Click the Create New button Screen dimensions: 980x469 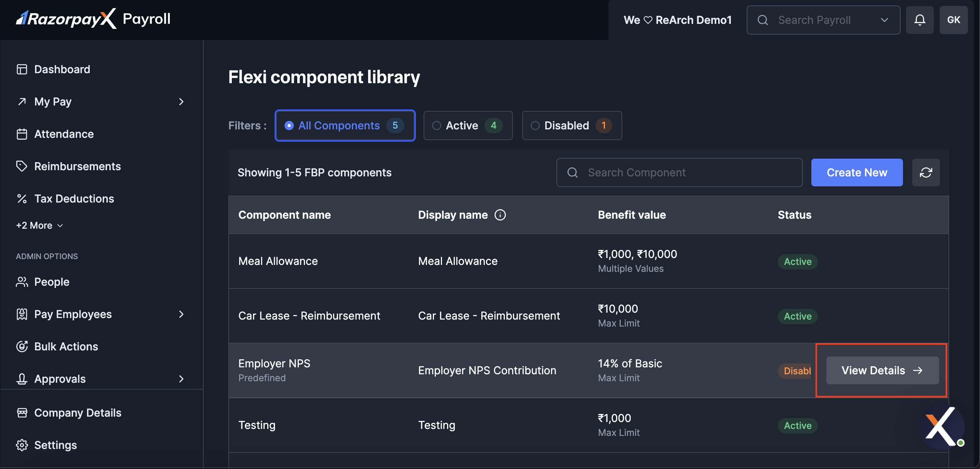click(857, 173)
